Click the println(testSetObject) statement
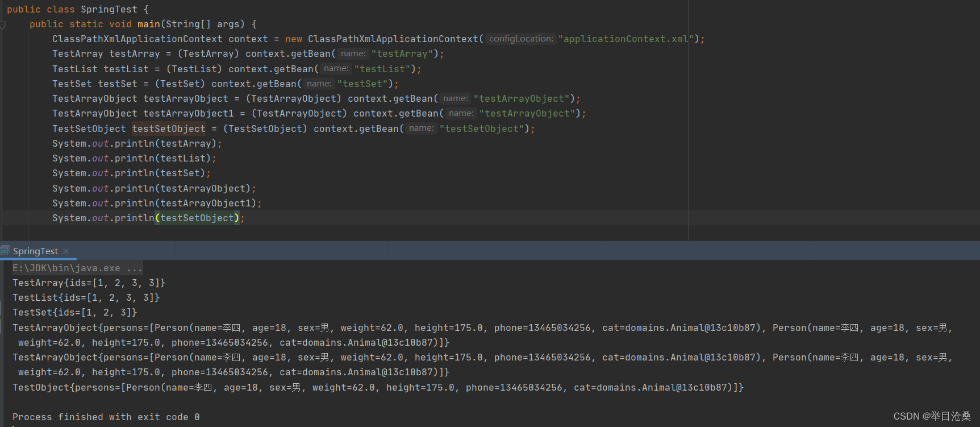The width and height of the screenshot is (980, 427). (148, 218)
